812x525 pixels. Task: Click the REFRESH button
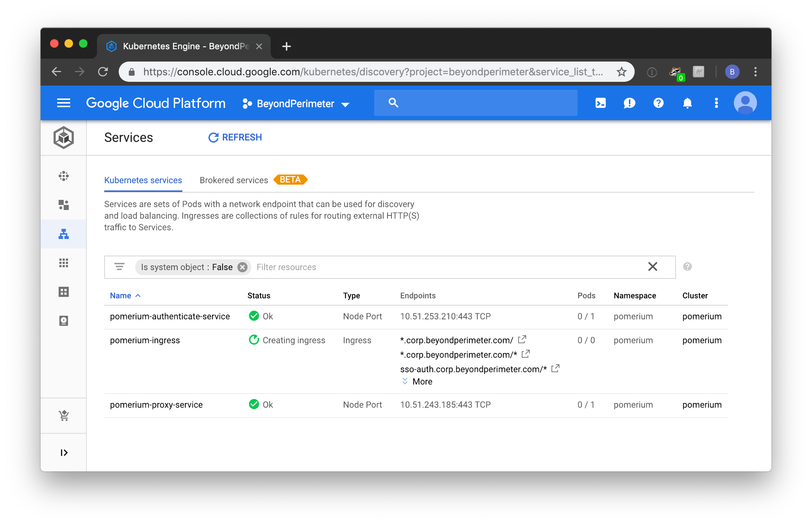pos(235,138)
